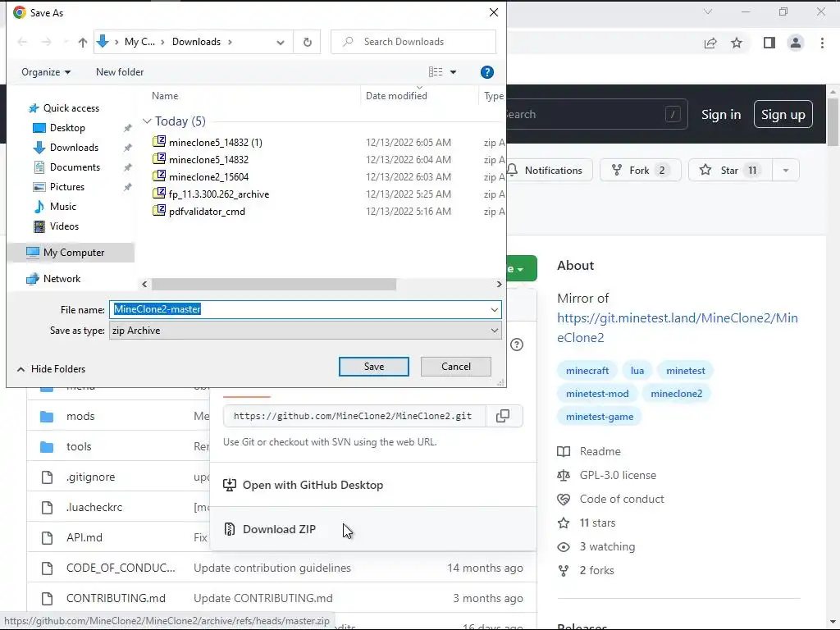Collapse the Today (5) group

point(147,121)
